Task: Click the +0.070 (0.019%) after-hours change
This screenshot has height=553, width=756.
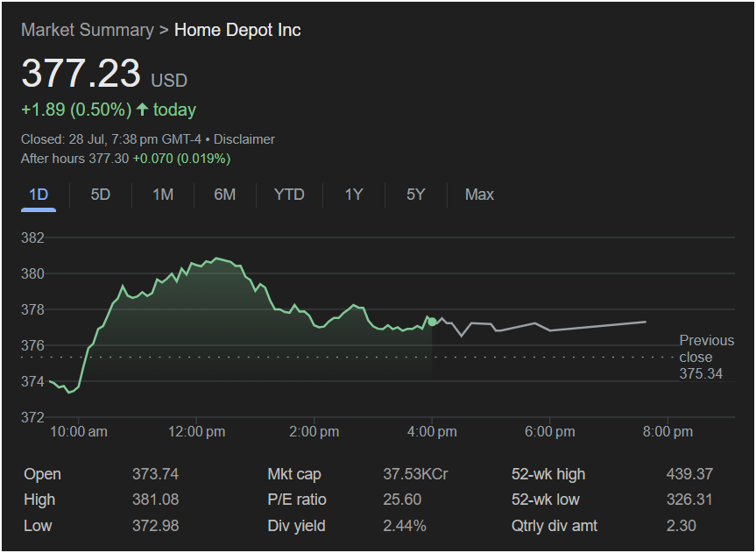Action: click(x=181, y=159)
